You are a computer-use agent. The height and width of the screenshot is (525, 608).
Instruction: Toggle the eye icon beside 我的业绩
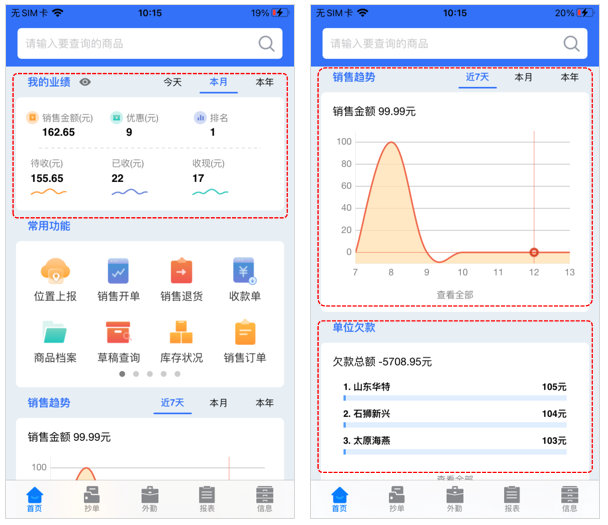85,82
